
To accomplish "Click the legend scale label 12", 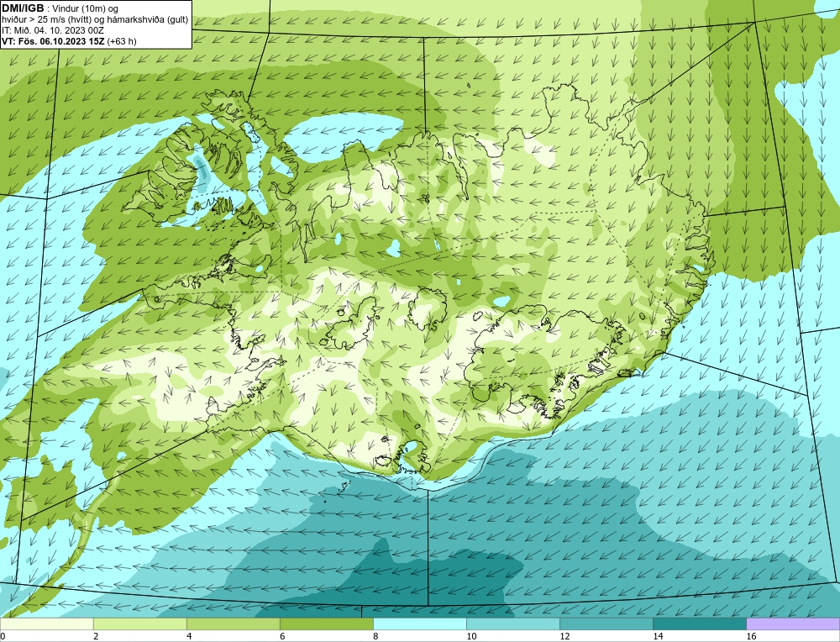I will pyautogui.click(x=564, y=636).
